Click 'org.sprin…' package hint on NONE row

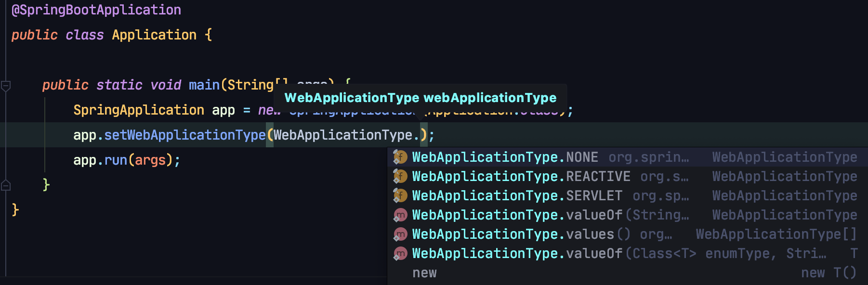pyautogui.click(x=649, y=157)
